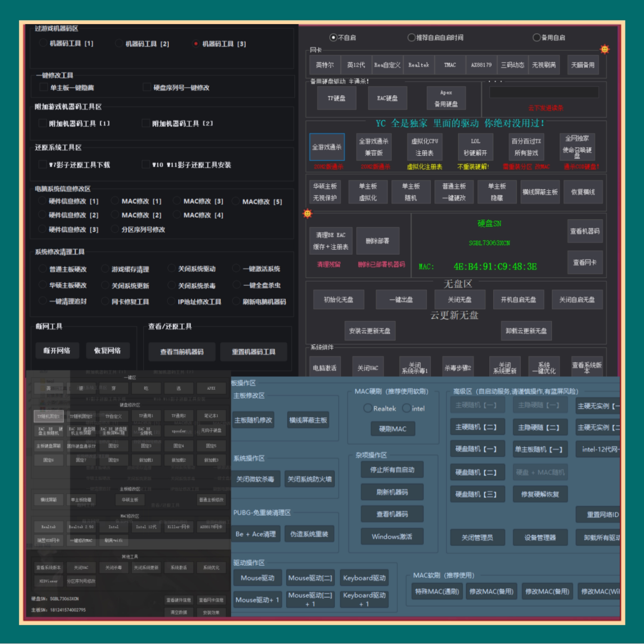Click the TP硬盘 button

(x=337, y=98)
